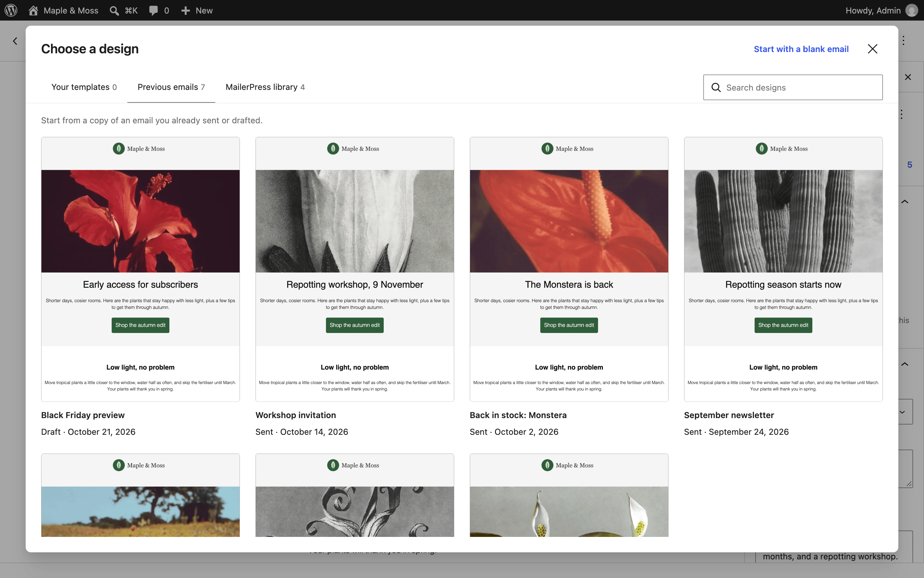Pick the white lily email thumbnail
The image size is (924, 578).
(569, 495)
